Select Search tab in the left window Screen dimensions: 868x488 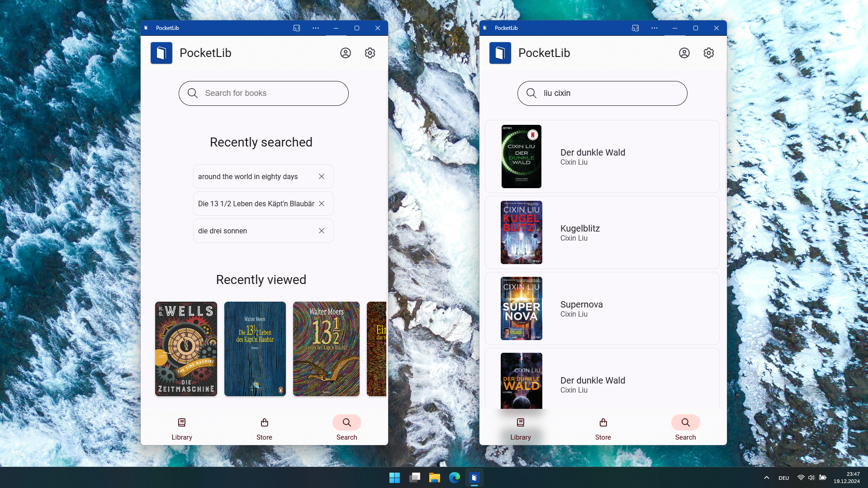347,428
